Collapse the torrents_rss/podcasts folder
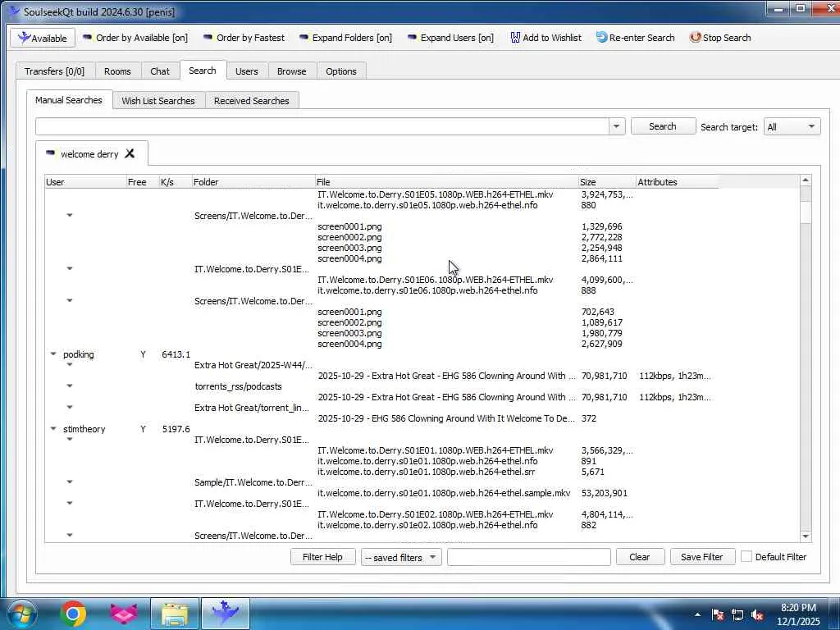 [70, 386]
